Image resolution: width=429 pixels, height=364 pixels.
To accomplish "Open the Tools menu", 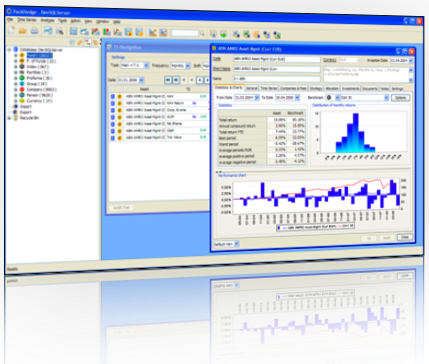I will point(62,21).
